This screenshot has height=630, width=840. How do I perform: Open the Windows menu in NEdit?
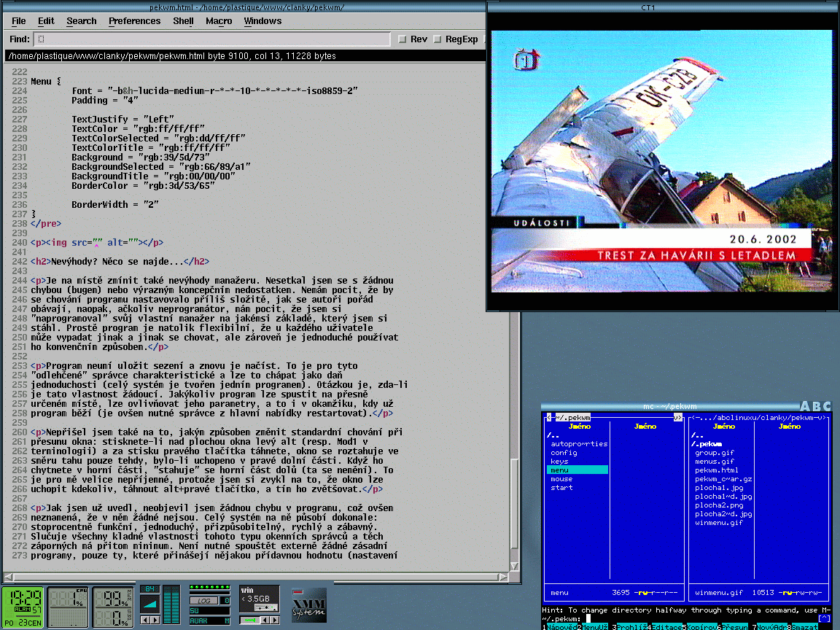point(262,21)
